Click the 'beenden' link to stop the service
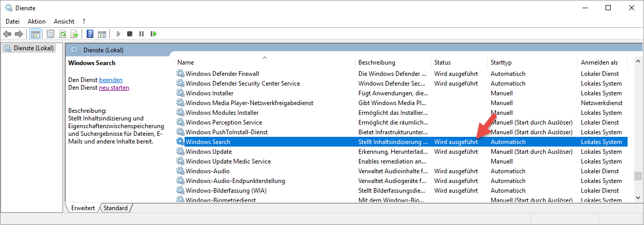 point(111,80)
